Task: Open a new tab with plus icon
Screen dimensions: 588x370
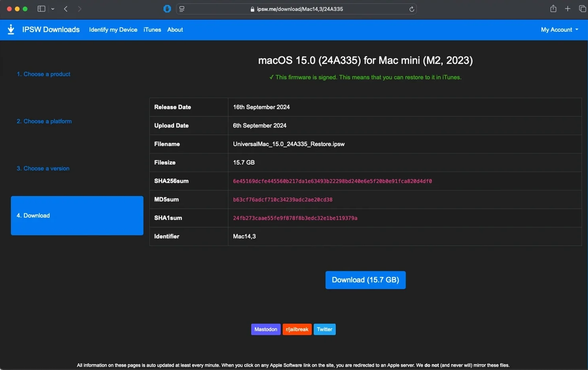Action: tap(567, 9)
